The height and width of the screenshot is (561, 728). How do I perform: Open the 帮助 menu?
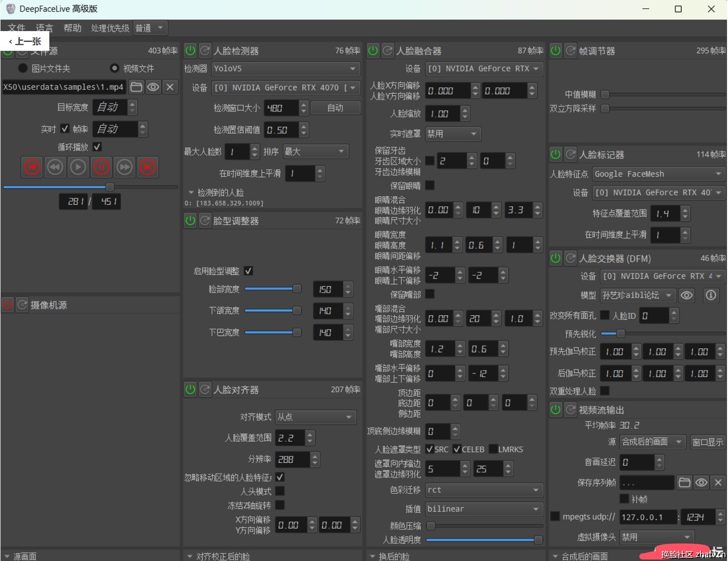click(73, 28)
